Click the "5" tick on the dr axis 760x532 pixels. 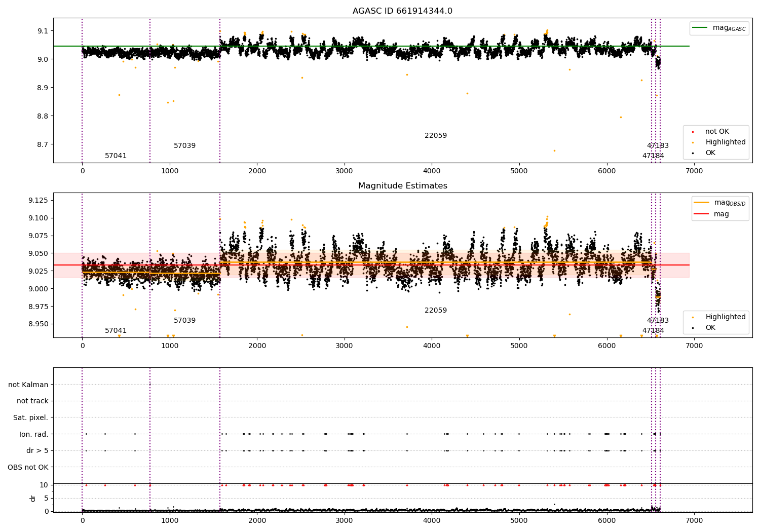(47, 498)
